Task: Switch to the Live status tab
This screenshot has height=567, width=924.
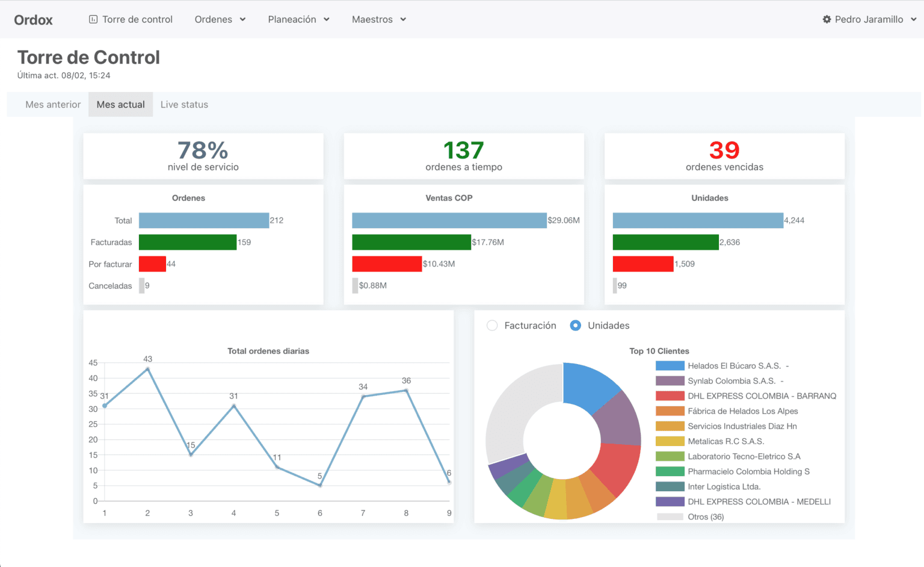Action: click(184, 105)
